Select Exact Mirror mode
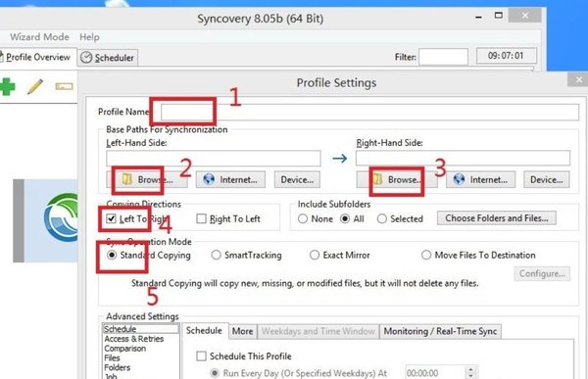The image size is (588, 379). 315,255
